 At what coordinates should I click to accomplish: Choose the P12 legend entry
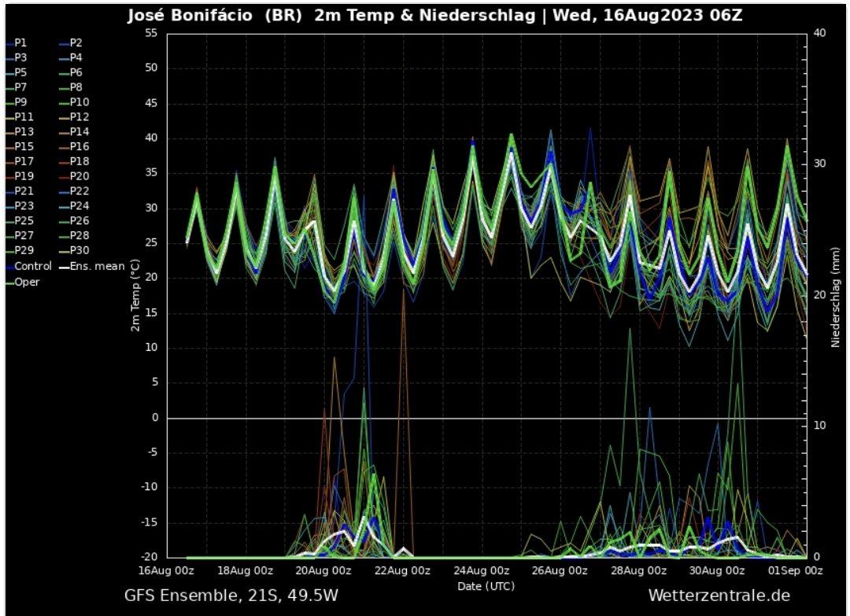point(74,117)
